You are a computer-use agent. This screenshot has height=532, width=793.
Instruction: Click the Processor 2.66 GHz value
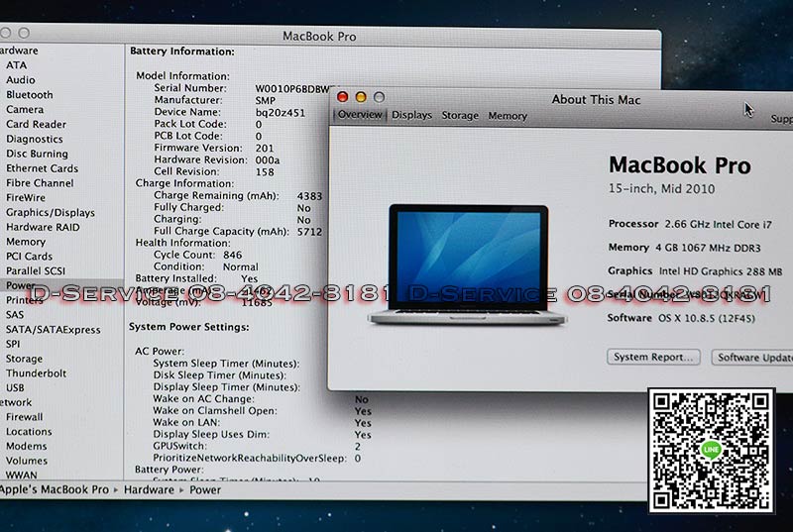click(718, 224)
